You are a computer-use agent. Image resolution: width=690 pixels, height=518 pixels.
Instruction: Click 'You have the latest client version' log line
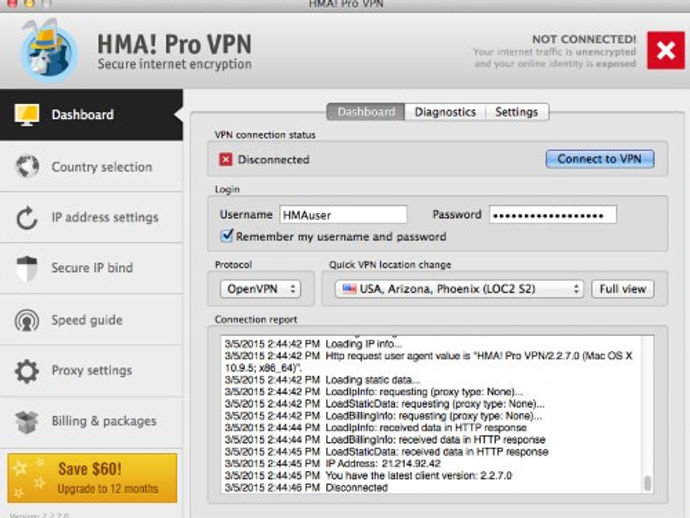coord(368,476)
